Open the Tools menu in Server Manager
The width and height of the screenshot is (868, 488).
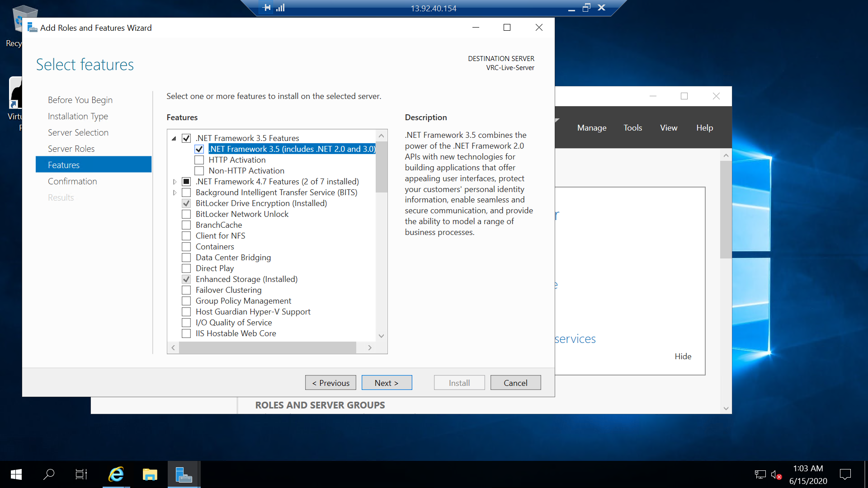pos(632,128)
